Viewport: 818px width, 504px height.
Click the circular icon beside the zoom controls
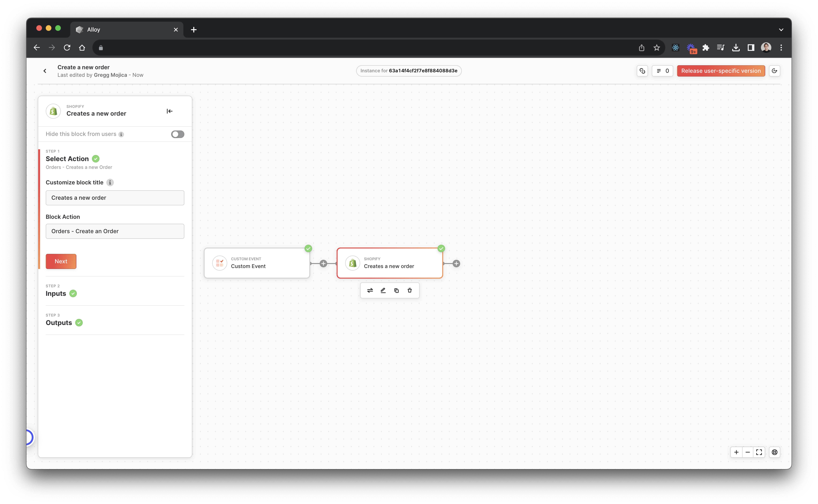click(775, 452)
